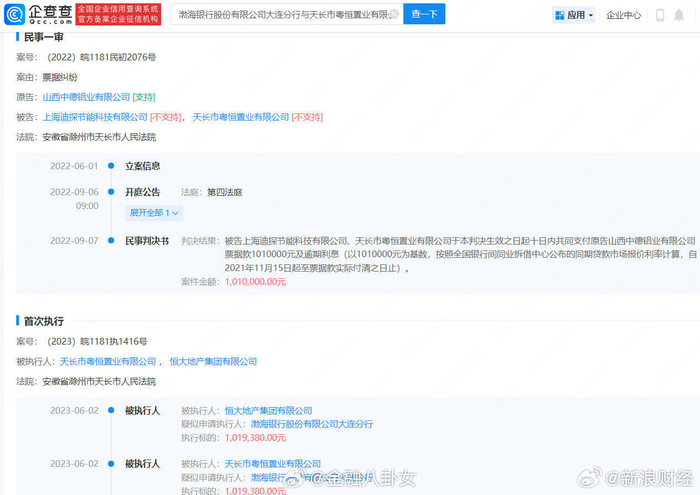Open the 应用 dropdown menu
The image size is (700, 495).
574,15
